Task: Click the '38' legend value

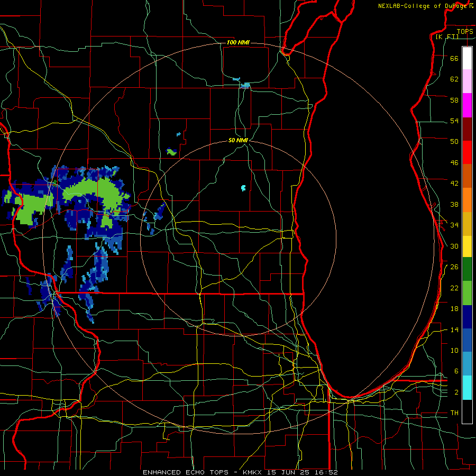Action: coord(454,204)
